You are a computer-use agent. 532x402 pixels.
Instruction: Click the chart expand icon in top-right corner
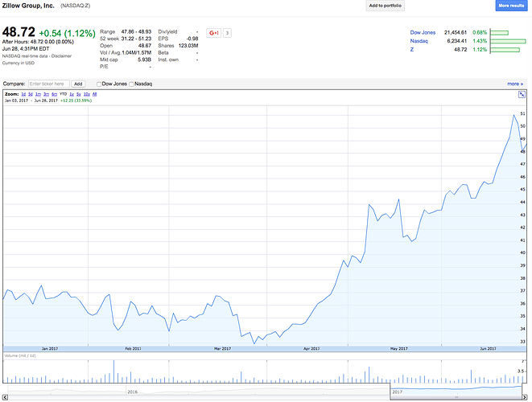[522, 95]
